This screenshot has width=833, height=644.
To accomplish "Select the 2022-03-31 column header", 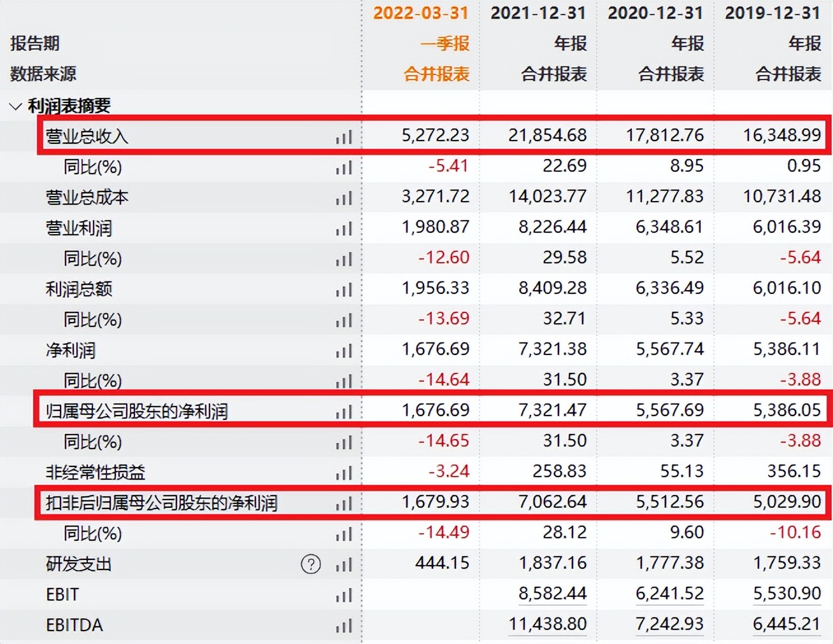I will point(421,13).
